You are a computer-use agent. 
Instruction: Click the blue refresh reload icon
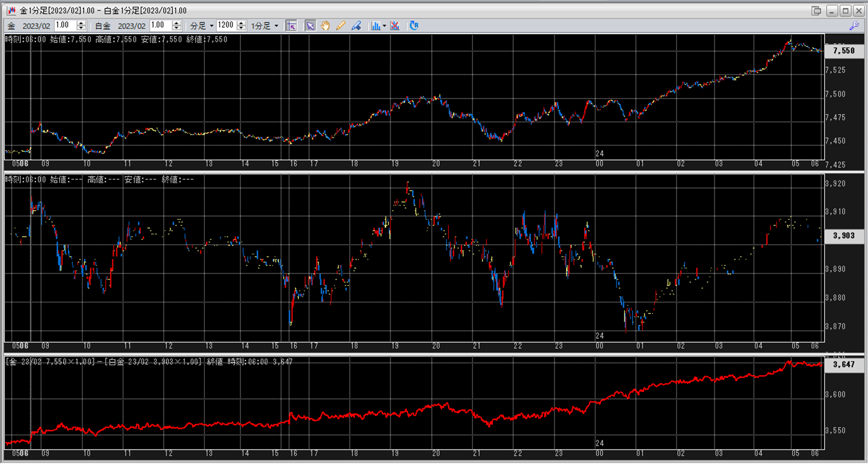pyautogui.click(x=414, y=26)
